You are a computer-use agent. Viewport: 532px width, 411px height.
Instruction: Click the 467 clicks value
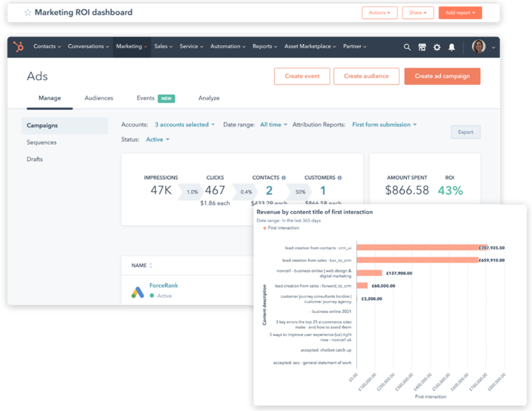[215, 190]
